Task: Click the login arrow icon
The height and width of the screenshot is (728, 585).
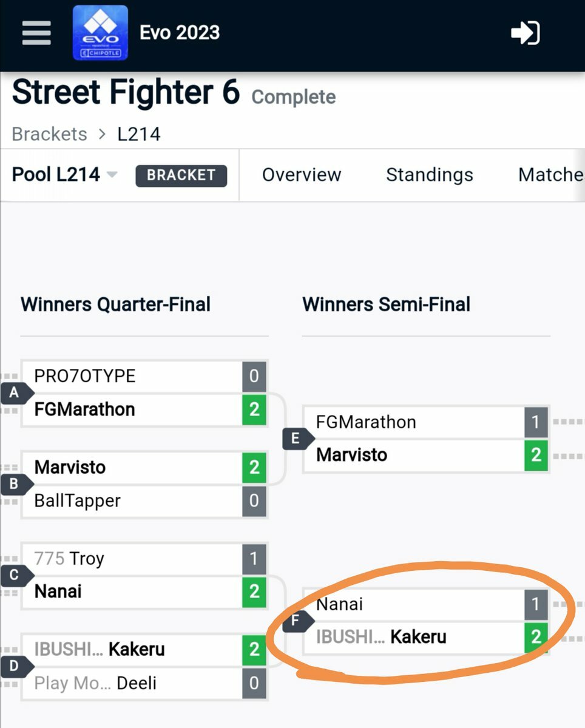Action: pyautogui.click(x=526, y=33)
